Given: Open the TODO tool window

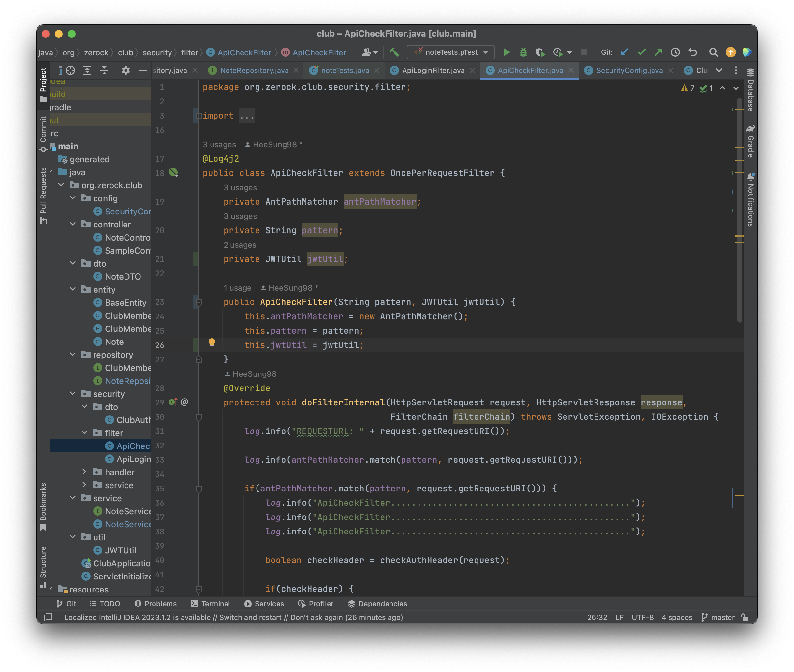Looking at the screenshot, I should point(105,604).
